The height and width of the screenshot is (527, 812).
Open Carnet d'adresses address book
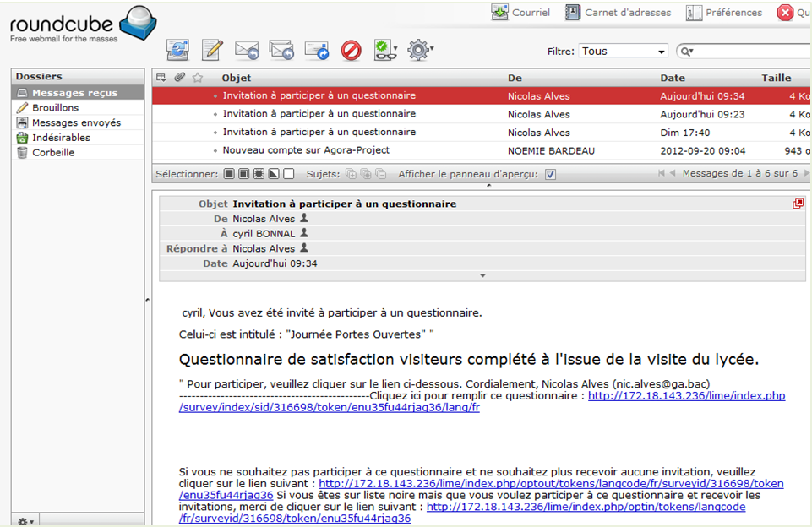(x=618, y=13)
